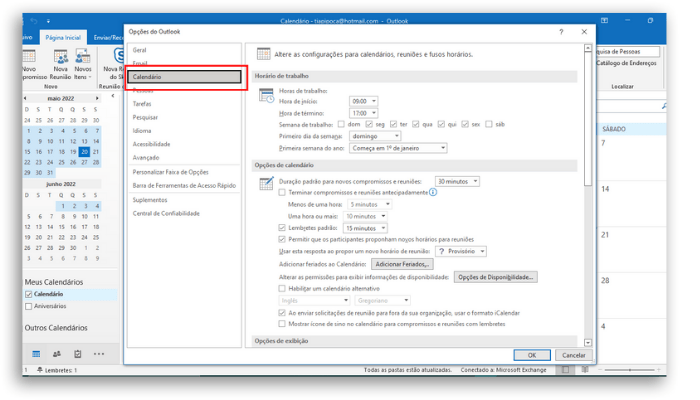Screen dimensions: 700x400
Task: Open more navigation options (three dots)
Action: 99,354
